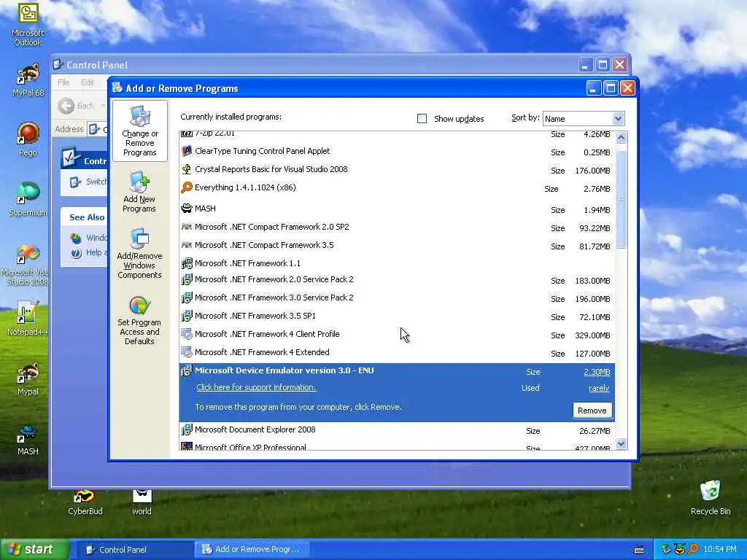Click the program list scrollbar down arrow

click(x=622, y=444)
